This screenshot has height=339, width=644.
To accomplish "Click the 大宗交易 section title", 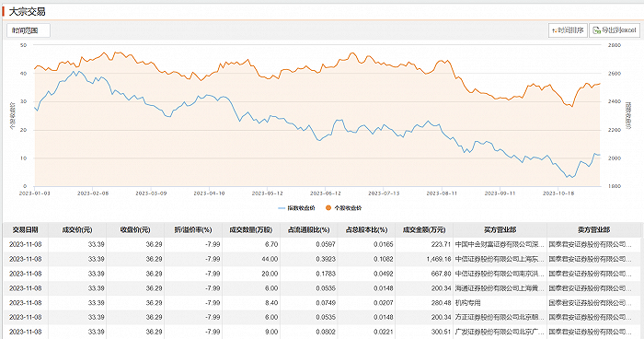I will 27,12.
